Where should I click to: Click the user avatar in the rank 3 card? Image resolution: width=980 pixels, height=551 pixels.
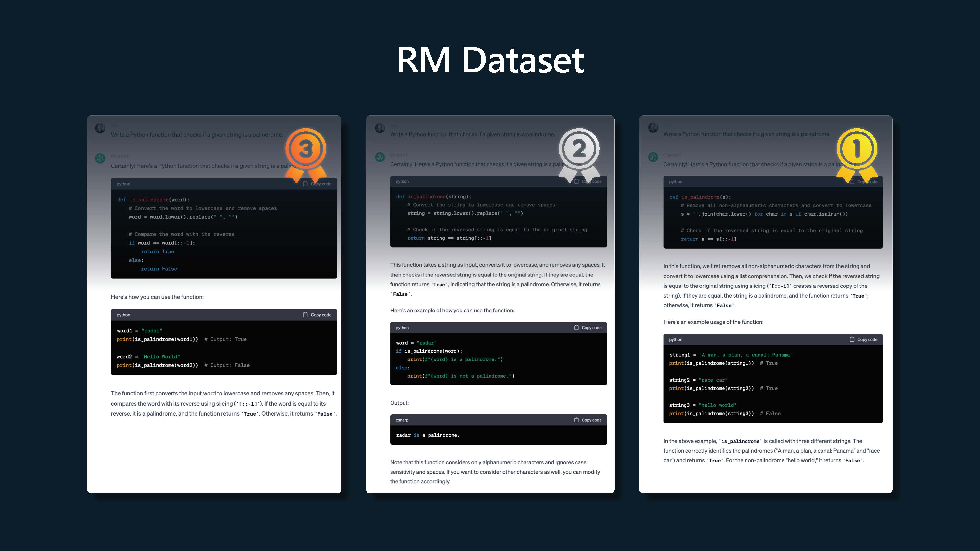pyautogui.click(x=100, y=128)
